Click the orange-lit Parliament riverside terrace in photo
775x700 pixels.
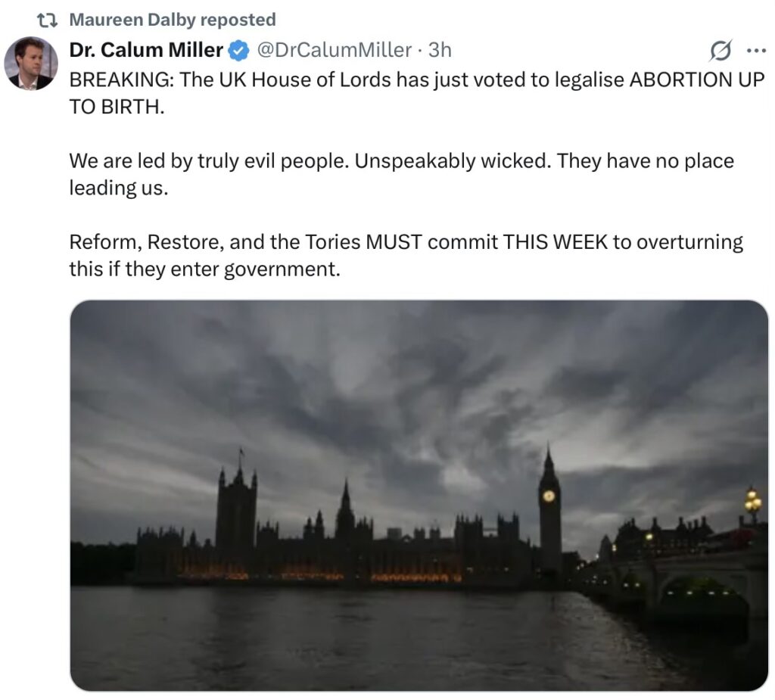coord(318,577)
